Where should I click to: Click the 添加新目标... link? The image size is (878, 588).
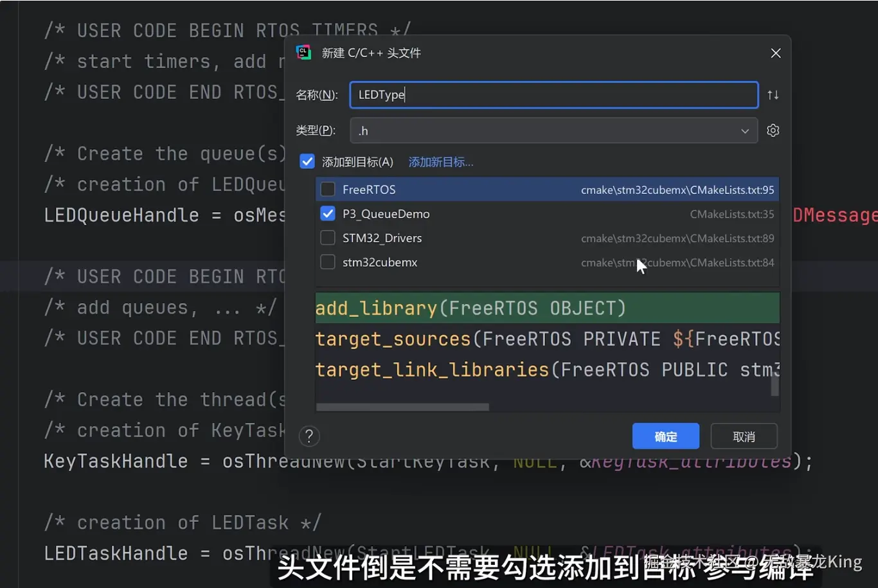(x=441, y=162)
